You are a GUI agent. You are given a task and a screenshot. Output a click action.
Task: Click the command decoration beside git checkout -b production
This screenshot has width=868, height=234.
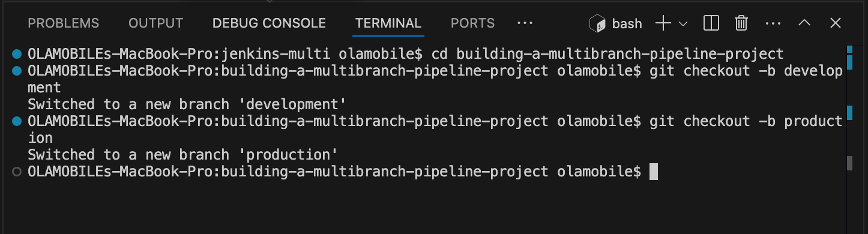coord(17,121)
